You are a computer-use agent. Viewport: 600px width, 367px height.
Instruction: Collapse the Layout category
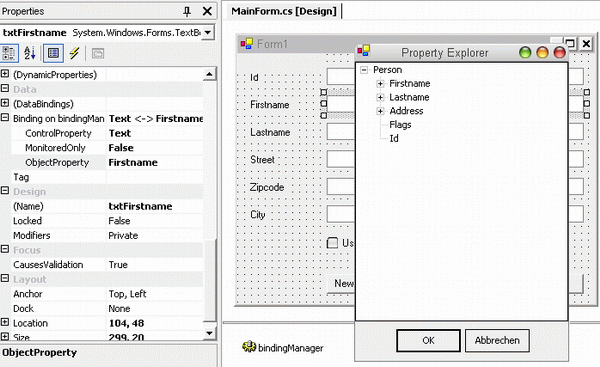[x=5, y=278]
